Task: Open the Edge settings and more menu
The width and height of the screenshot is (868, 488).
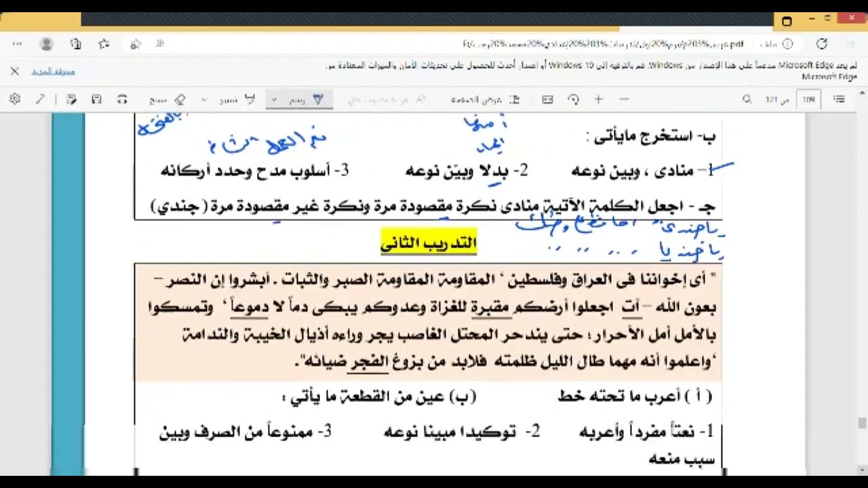Action: [17, 44]
